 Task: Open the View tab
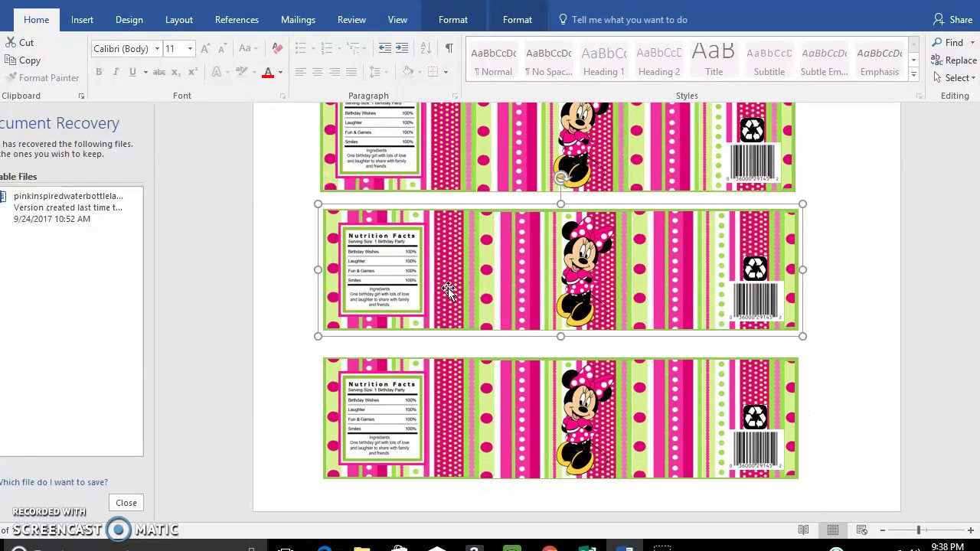coord(397,20)
